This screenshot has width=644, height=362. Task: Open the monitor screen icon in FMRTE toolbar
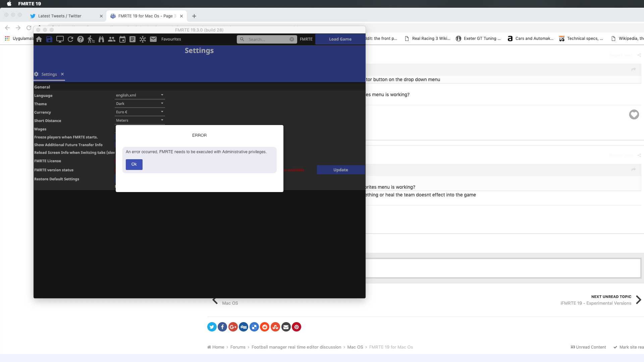click(x=60, y=39)
